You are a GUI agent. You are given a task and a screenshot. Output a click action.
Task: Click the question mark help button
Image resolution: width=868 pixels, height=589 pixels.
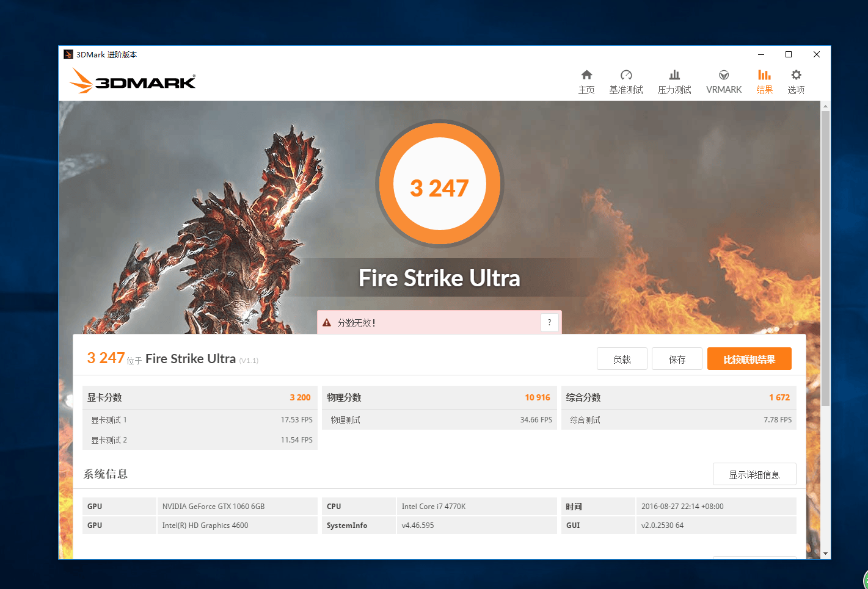coord(550,322)
